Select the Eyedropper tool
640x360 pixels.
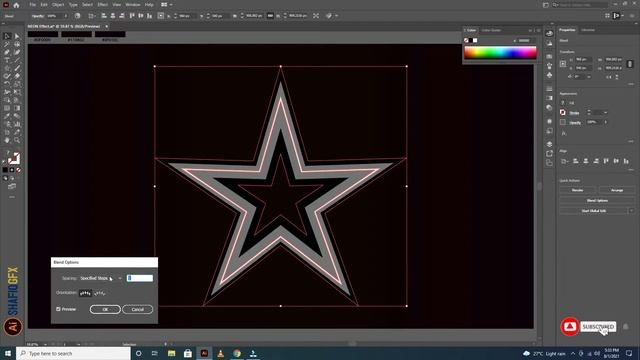pyautogui.click(x=7, y=116)
